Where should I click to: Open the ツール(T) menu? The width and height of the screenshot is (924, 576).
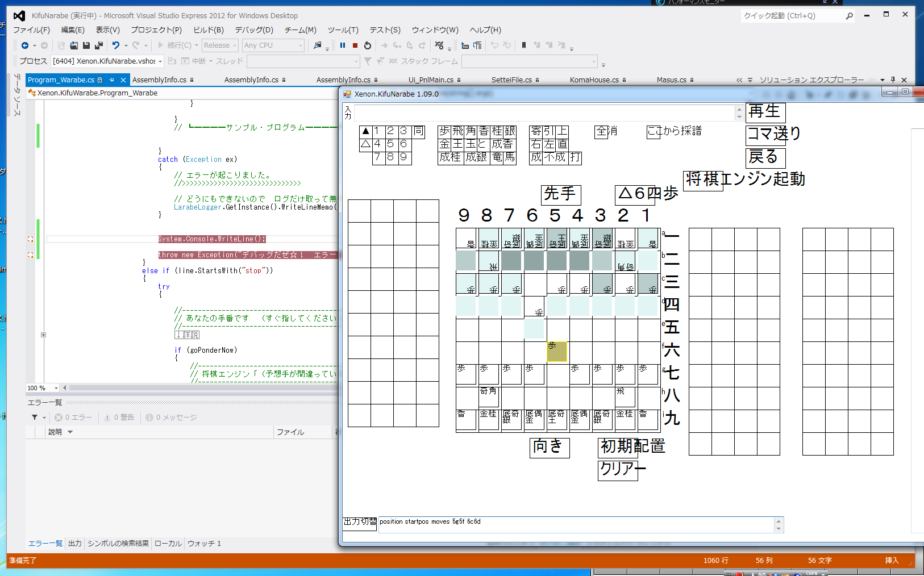click(343, 30)
